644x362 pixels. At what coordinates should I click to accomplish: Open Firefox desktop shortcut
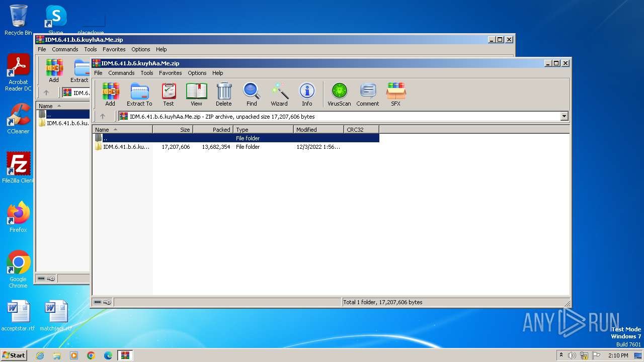18,217
